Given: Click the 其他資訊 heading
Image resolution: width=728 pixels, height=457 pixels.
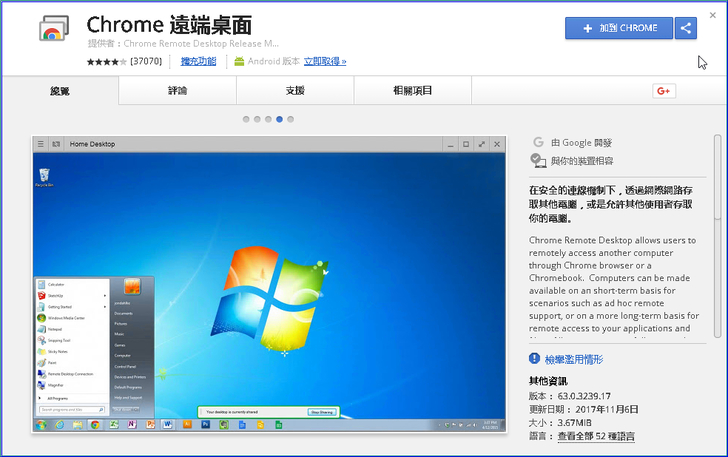Looking at the screenshot, I should (x=548, y=381).
